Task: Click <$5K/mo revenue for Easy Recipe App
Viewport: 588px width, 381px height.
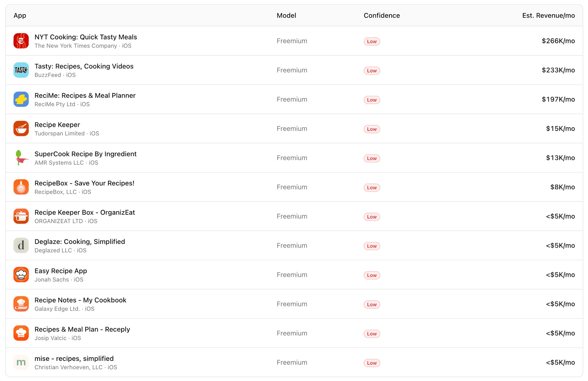Action: pos(560,275)
